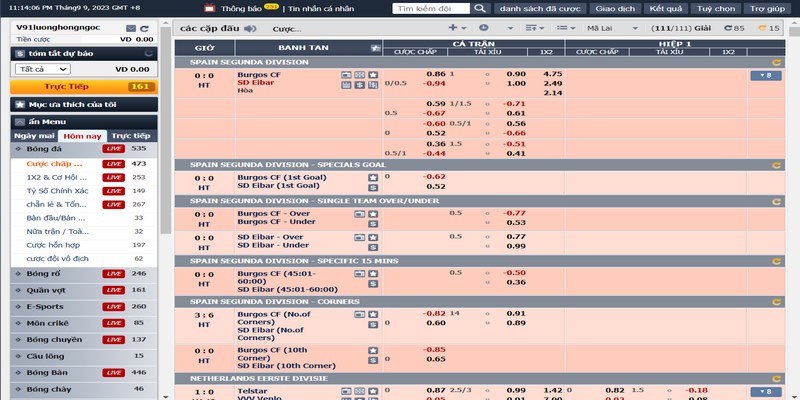This screenshot has height=400, width=800.
Task: Click favorites star in BANH TAN header
Action: (376, 48)
